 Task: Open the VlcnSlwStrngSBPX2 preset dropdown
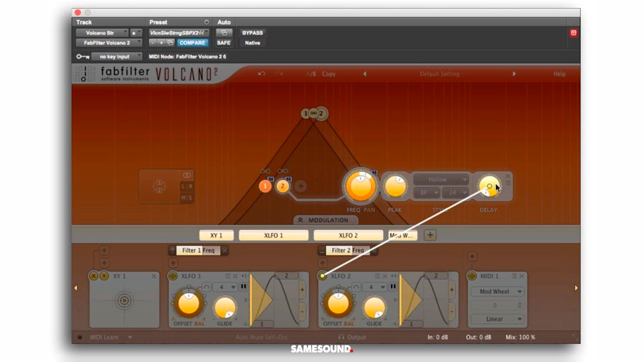(x=179, y=33)
